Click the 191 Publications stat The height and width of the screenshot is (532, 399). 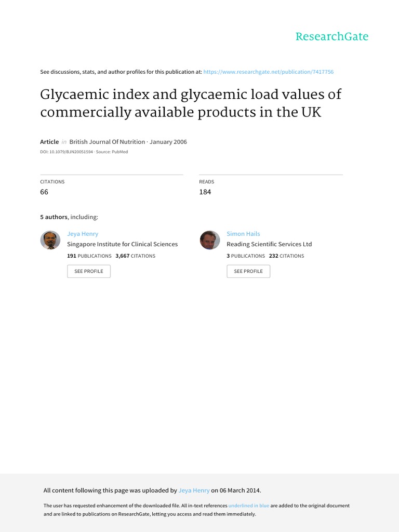coord(89,256)
